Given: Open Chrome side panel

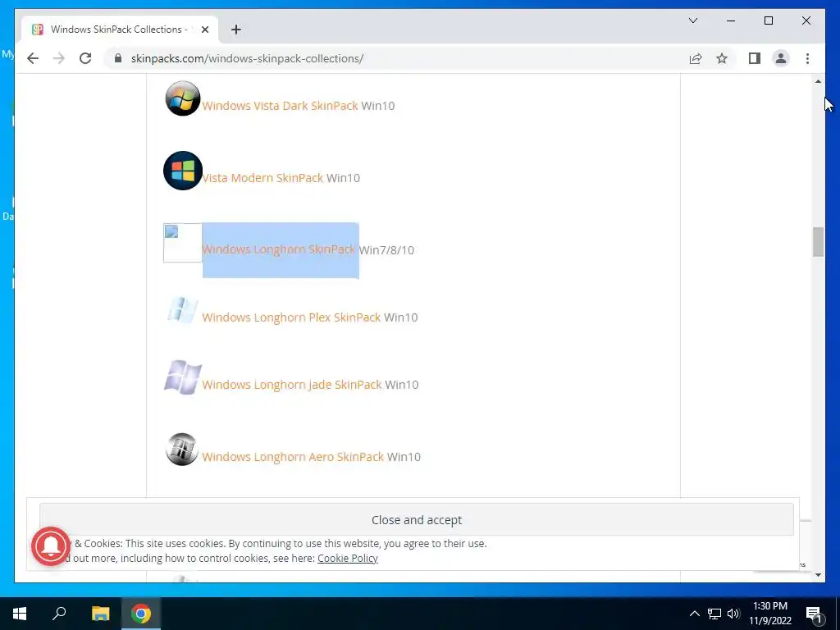Looking at the screenshot, I should tap(755, 58).
